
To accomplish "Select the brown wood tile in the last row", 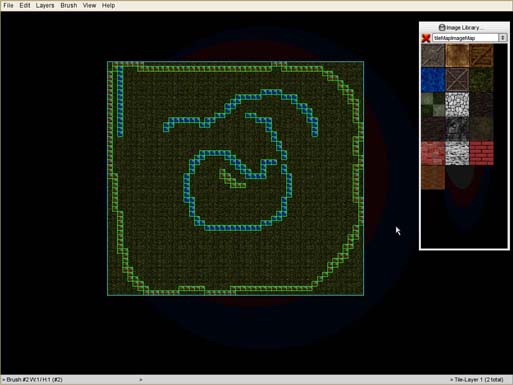I will point(433,177).
